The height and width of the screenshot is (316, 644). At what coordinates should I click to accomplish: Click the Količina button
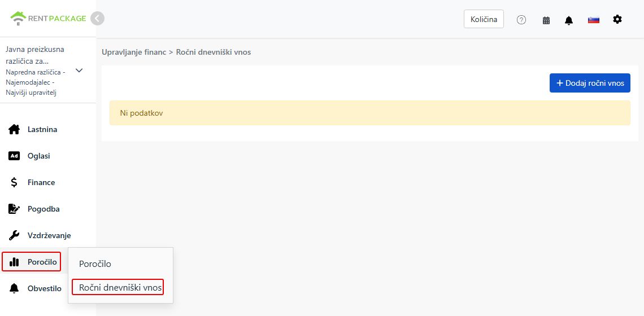click(484, 19)
